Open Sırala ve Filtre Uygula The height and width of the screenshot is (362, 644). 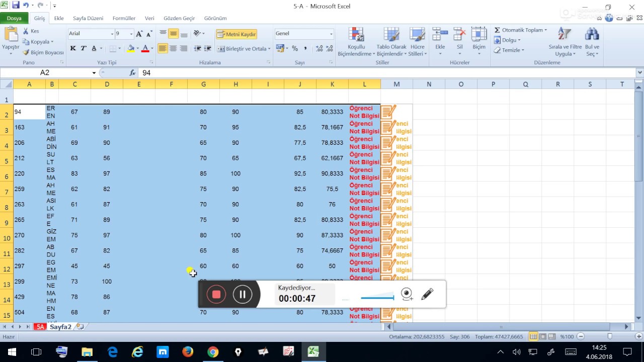(x=564, y=42)
